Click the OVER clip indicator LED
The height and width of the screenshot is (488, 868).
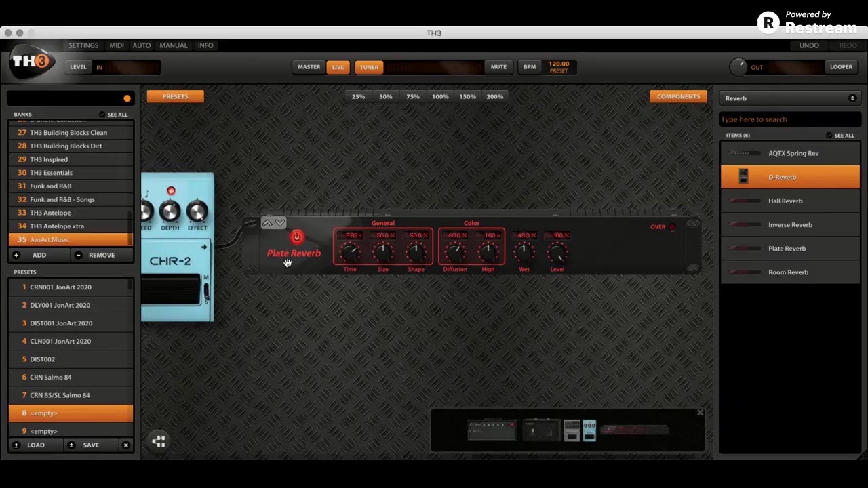(x=672, y=227)
